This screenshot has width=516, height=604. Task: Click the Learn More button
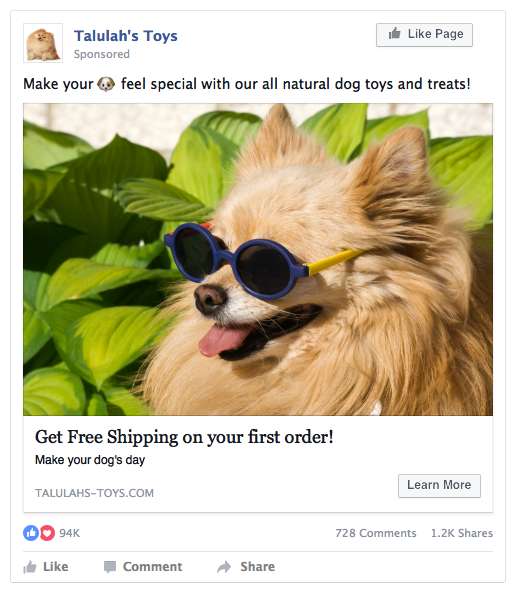[x=439, y=486]
